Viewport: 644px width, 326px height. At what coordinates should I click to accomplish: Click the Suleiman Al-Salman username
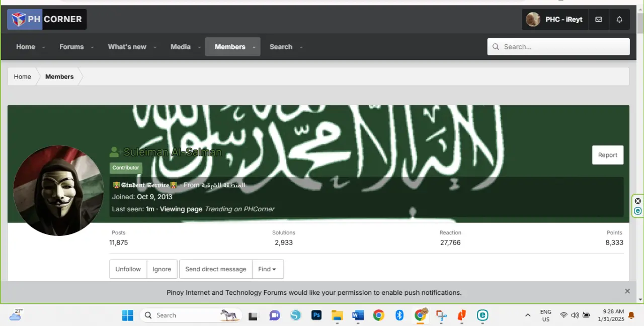click(173, 152)
